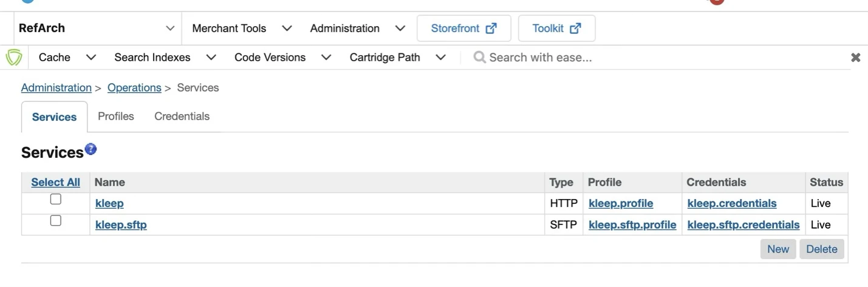The image size is (868, 287).
Task: Open the kleep.sftp.profile link
Action: (632, 225)
